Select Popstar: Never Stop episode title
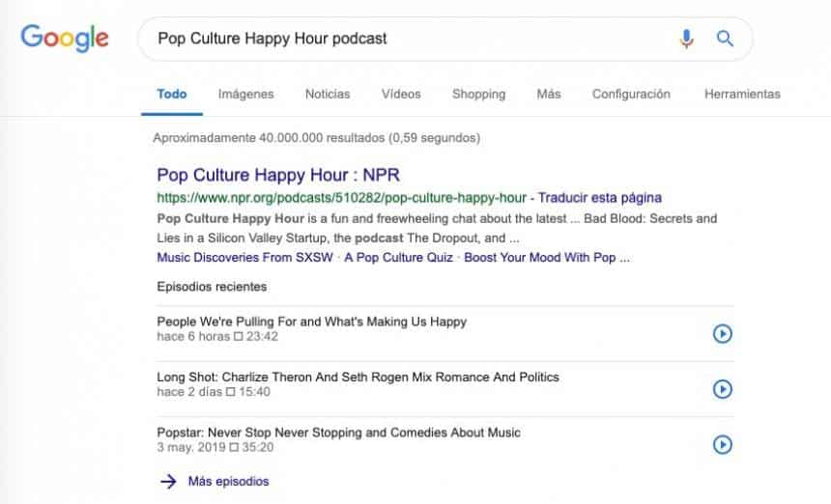 click(x=338, y=433)
